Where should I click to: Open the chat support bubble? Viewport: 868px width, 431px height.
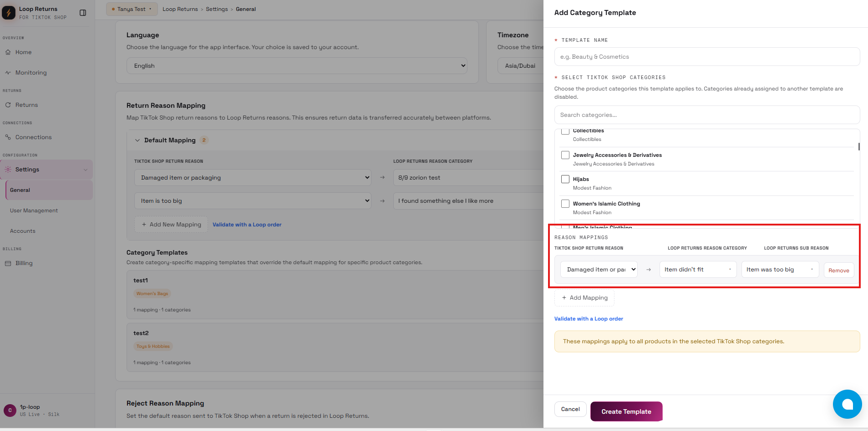coord(847,404)
